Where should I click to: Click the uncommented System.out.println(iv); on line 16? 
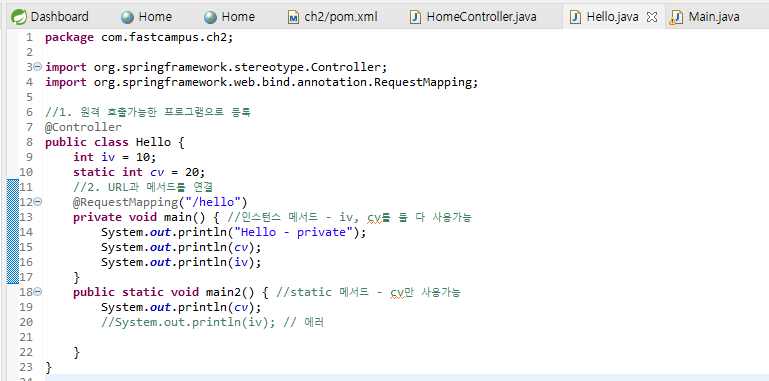click(181, 262)
